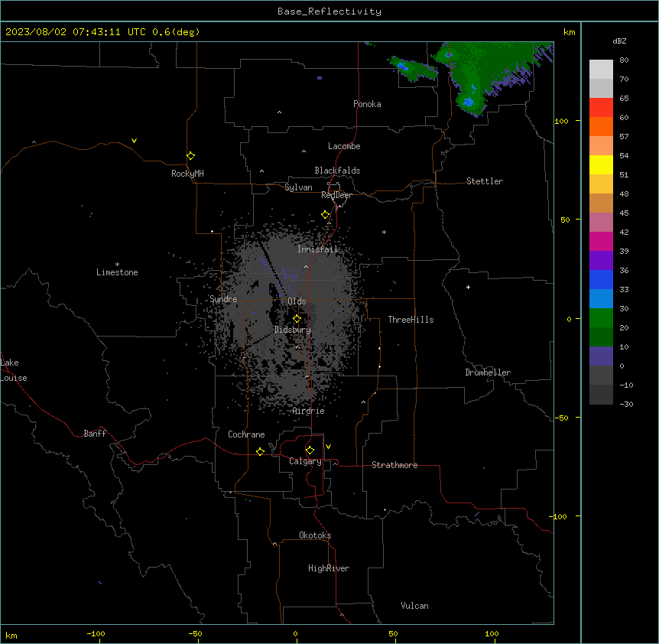The image size is (659, 644).
Task: Click the Sylvan label
Action: click(x=298, y=187)
